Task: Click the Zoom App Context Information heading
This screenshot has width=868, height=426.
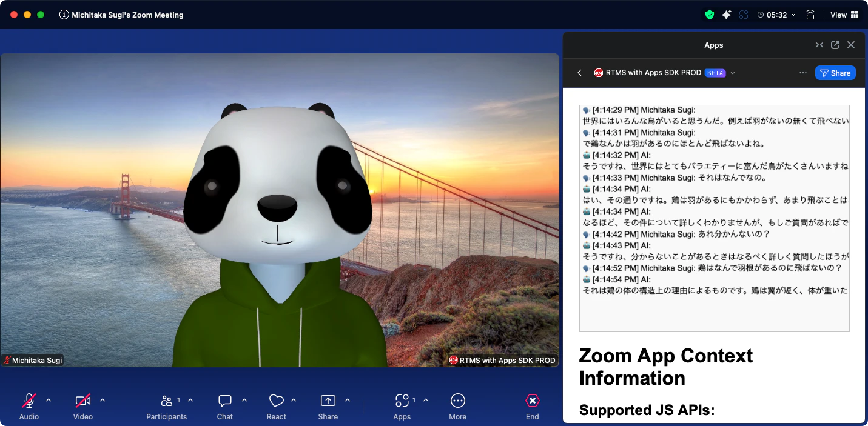Action: 666,367
